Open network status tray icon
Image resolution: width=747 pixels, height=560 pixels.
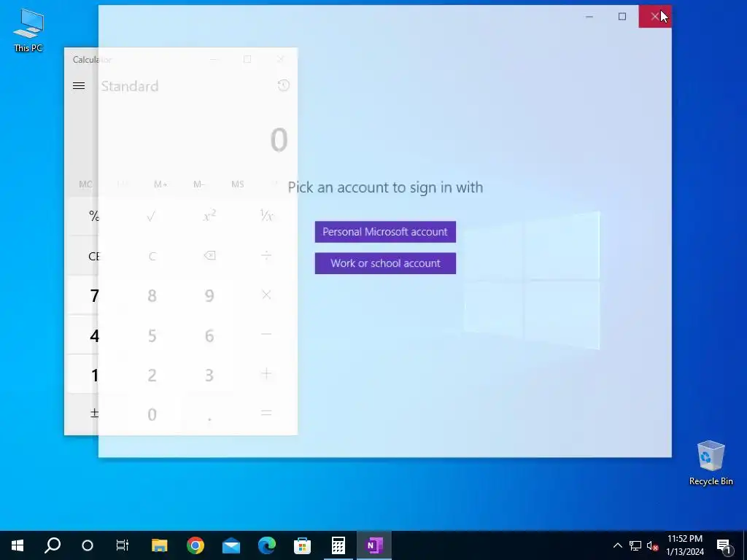635,545
